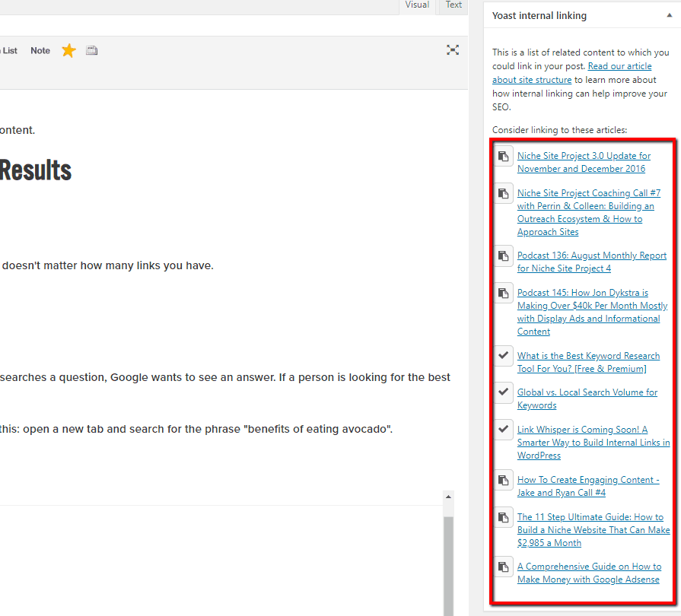The image size is (681, 616).
Task: Click the calendar icon beside the star
Action: point(91,51)
